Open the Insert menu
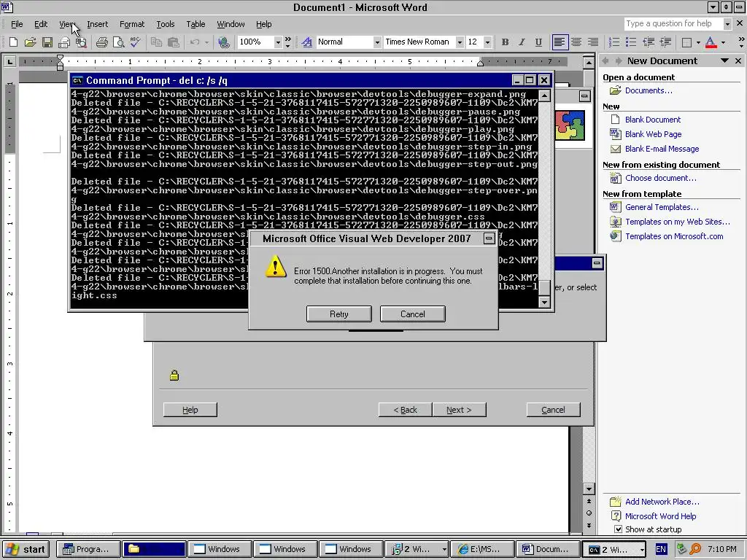747x560 pixels. coord(97,24)
